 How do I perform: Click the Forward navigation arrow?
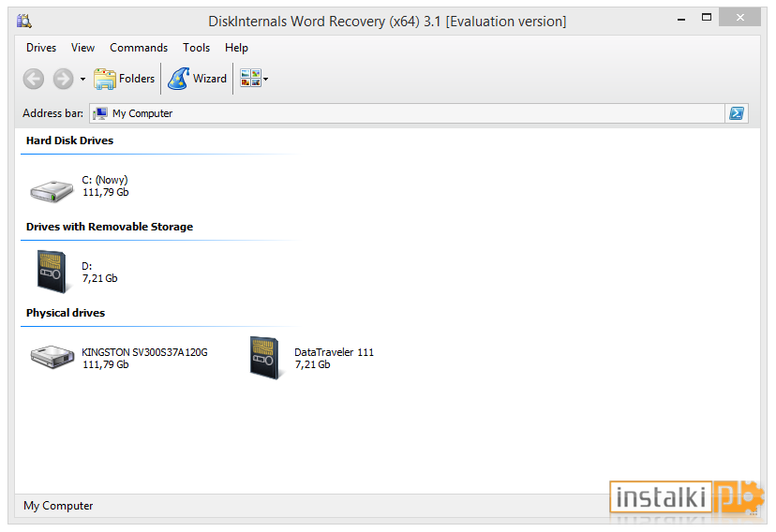[x=64, y=79]
